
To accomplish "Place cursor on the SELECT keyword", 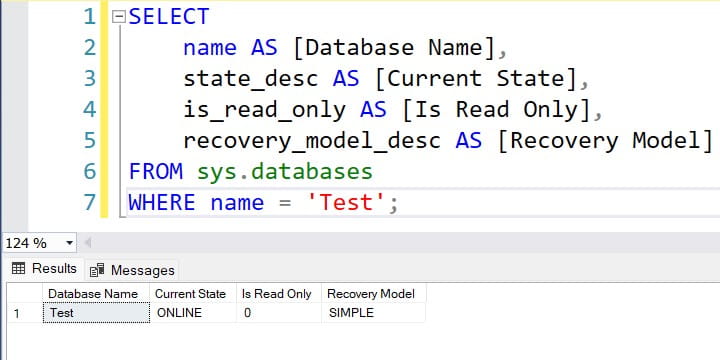I will point(169,17).
